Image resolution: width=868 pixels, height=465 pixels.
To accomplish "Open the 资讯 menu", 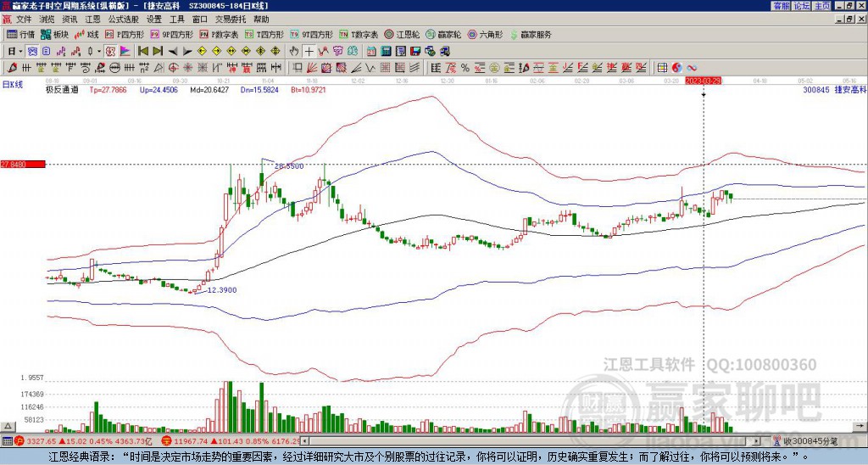I will [x=70, y=20].
